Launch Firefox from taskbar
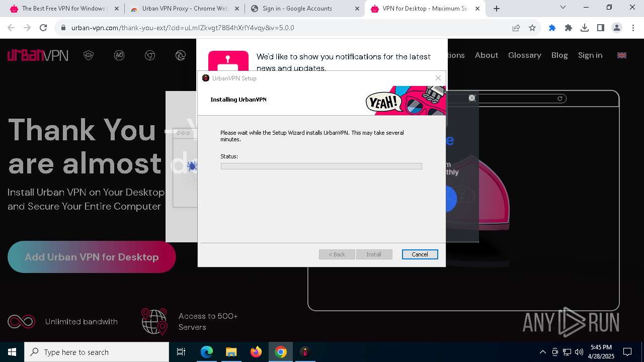The width and height of the screenshot is (644, 362). click(256, 352)
